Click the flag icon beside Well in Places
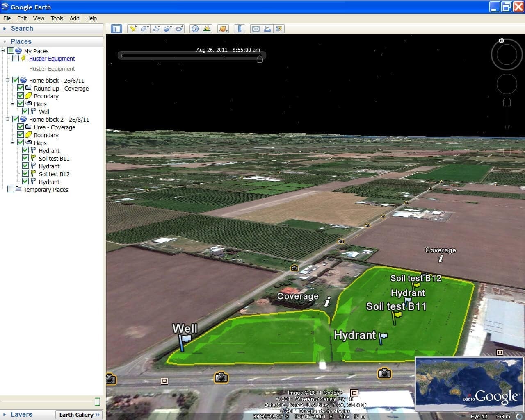The width and height of the screenshot is (525, 420). click(33, 111)
